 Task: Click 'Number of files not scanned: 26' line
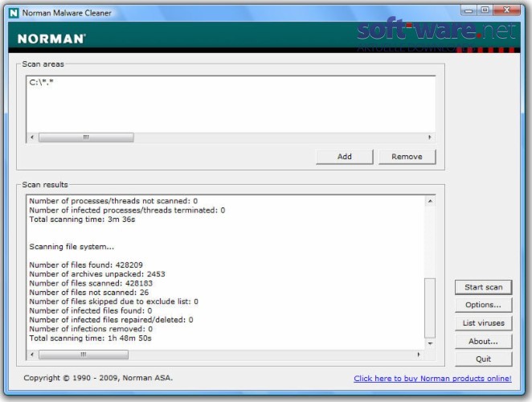click(x=89, y=293)
